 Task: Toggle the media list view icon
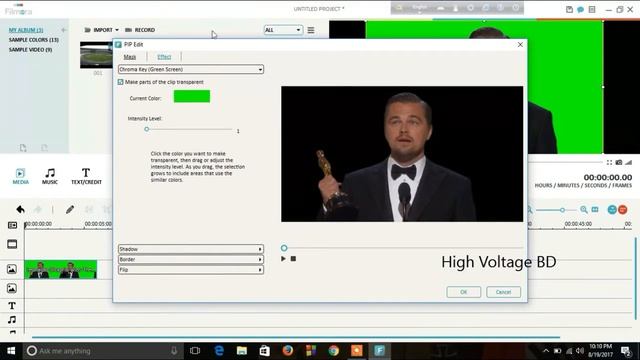click(311, 30)
